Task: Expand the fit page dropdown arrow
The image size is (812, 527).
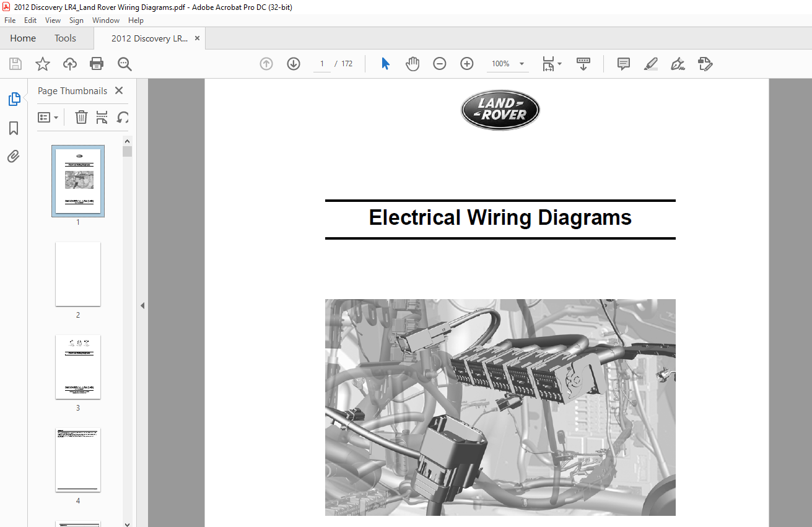Action: pyautogui.click(x=559, y=64)
